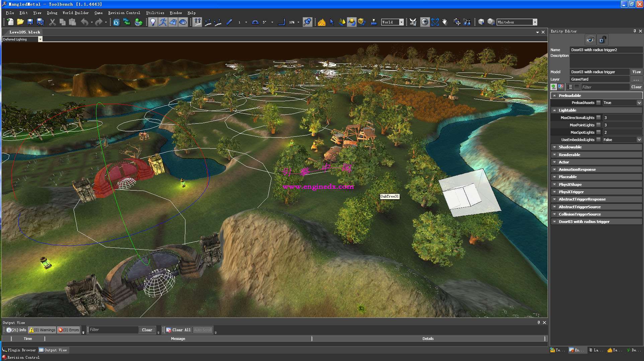Viewport: 644px width, 361px height.
Task: Click the alphabetical A-Z sort icon
Action: tap(561, 87)
